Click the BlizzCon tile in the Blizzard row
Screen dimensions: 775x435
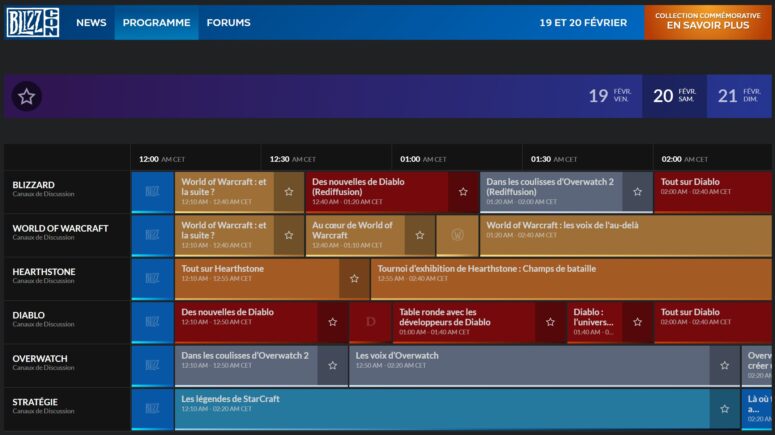pyautogui.click(x=152, y=191)
